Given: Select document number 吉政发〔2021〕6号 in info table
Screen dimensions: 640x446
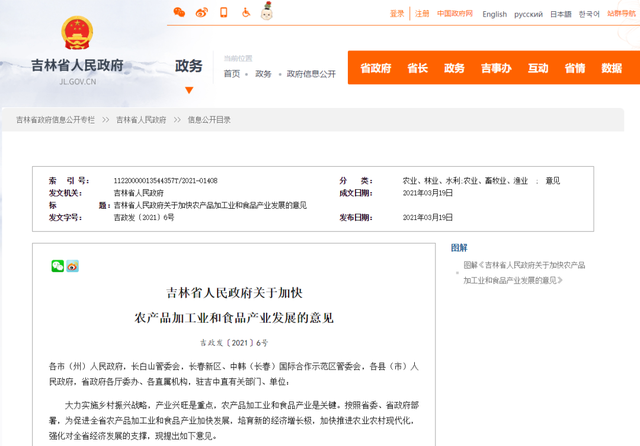Looking at the screenshot, I should click(144, 217).
